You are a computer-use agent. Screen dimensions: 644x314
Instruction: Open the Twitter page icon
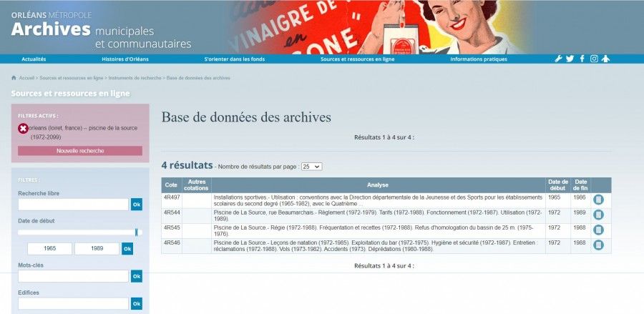(x=570, y=59)
